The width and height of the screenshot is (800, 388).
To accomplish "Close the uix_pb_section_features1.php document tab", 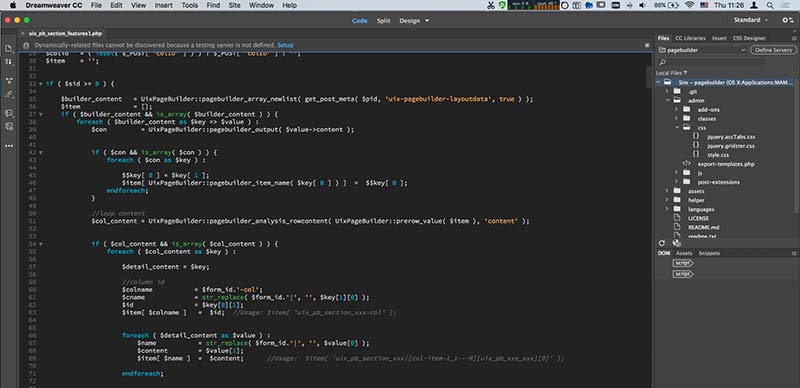I will pos(24,33).
